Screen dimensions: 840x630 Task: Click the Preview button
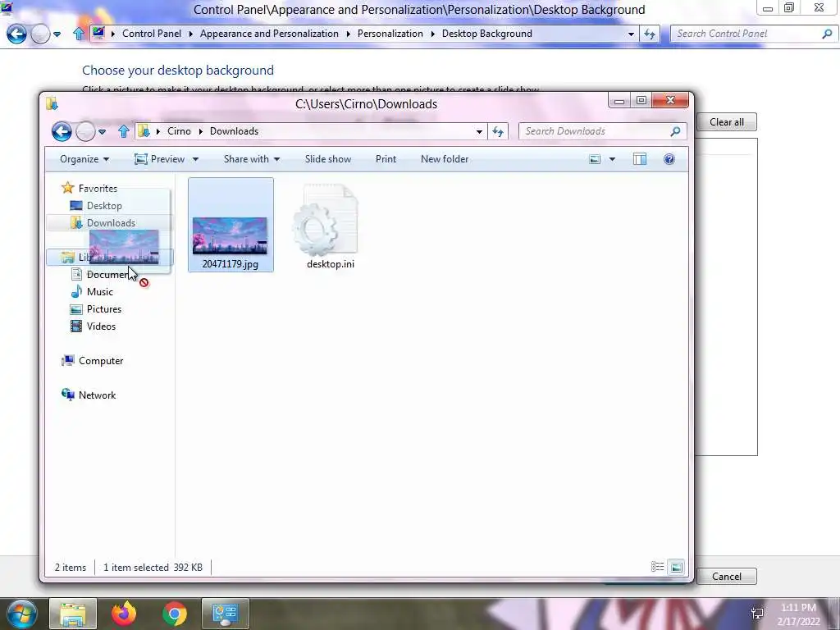click(160, 159)
